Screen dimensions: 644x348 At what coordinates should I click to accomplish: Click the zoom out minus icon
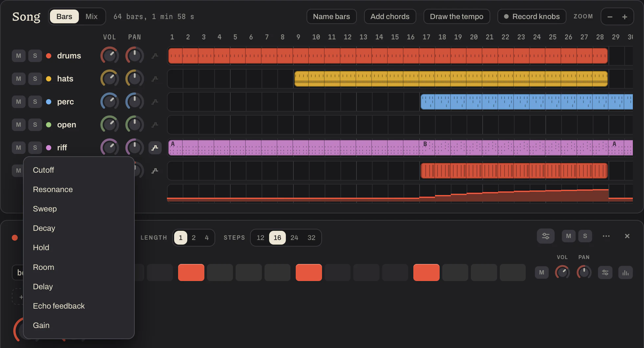click(x=610, y=17)
